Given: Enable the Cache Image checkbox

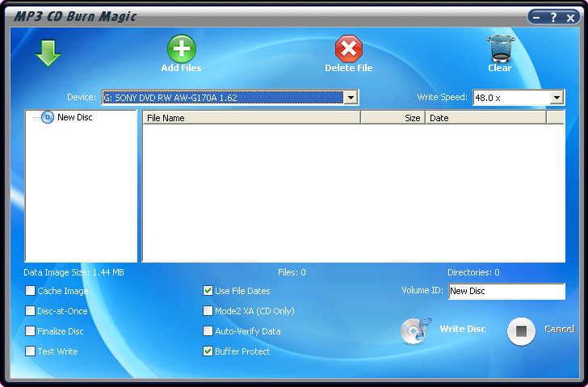Looking at the screenshot, I should click(31, 291).
